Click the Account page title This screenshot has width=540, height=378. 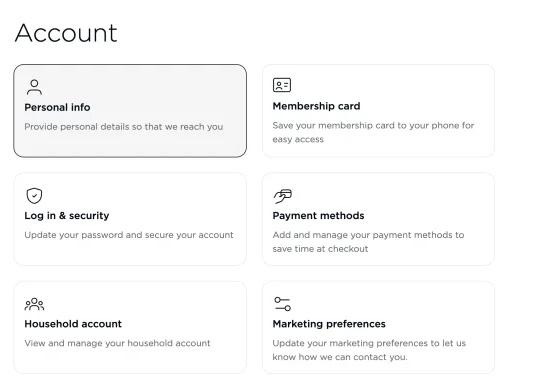(66, 33)
